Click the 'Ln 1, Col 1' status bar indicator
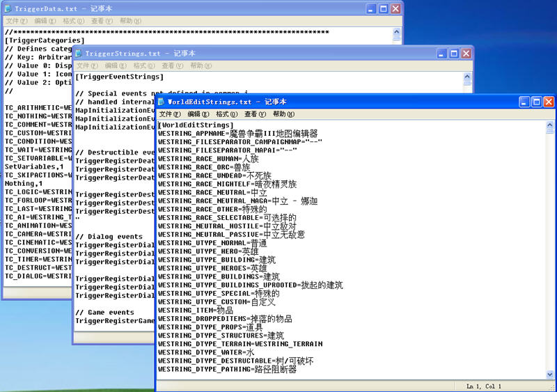This screenshot has width=557, height=392. click(483, 386)
